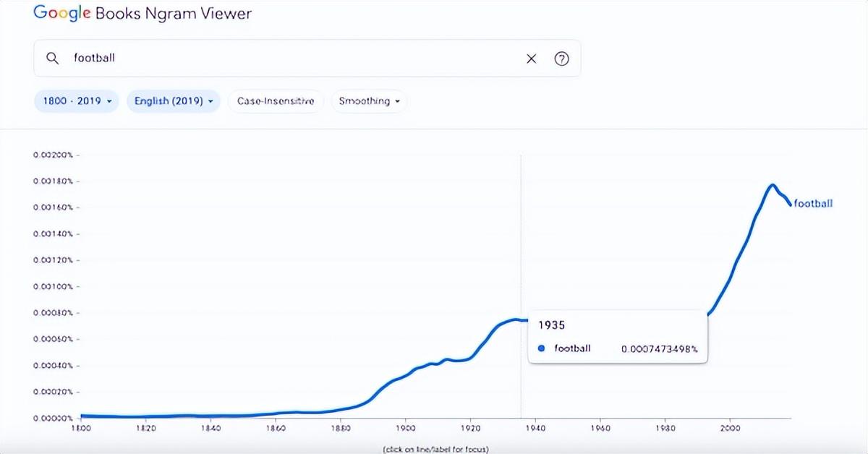Click the 1980 x-axis label

[x=665, y=428]
